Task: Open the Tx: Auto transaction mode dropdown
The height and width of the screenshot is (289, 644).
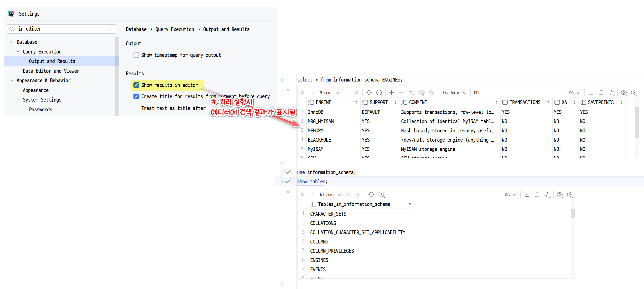Action: (x=454, y=93)
